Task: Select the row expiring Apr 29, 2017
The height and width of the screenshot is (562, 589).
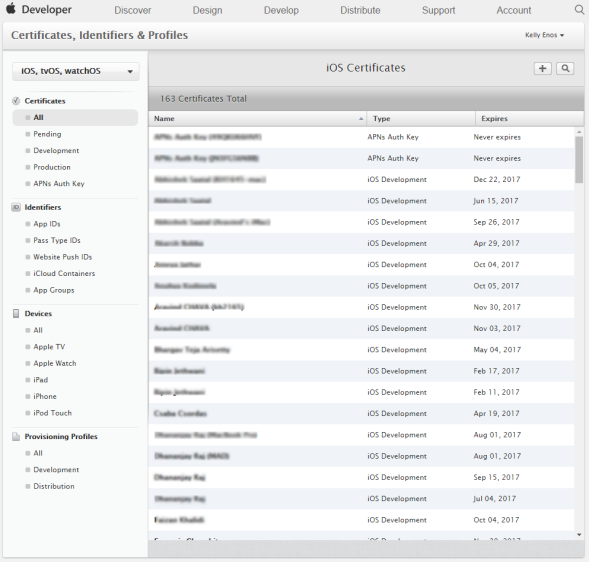Action: pos(361,243)
